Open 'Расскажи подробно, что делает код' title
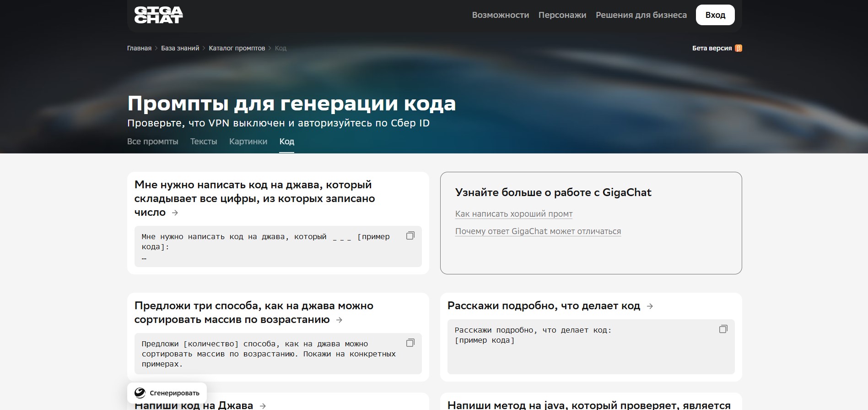 [544, 306]
